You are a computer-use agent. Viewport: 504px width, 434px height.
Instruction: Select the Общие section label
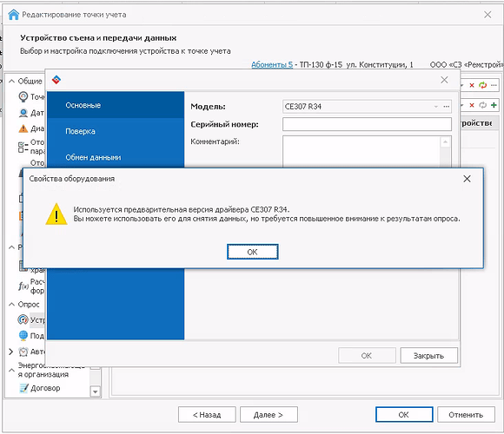[x=30, y=82]
